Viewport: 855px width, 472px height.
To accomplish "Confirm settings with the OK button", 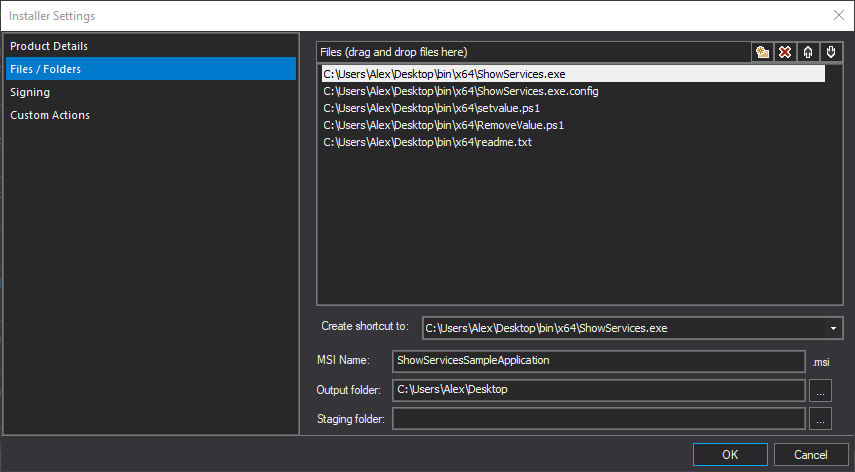I will [x=730, y=455].
